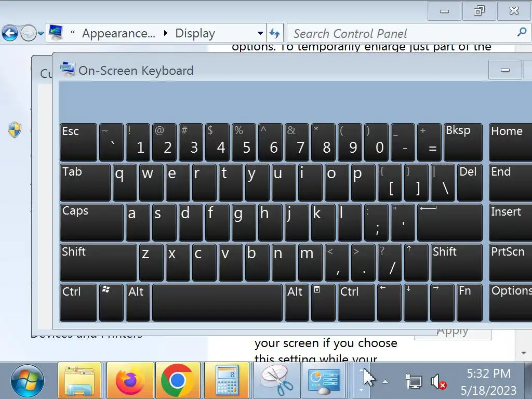Image resolution: width=532 pixels, height=399 pixels.
Task: Tap the End key
Action: 510,182
